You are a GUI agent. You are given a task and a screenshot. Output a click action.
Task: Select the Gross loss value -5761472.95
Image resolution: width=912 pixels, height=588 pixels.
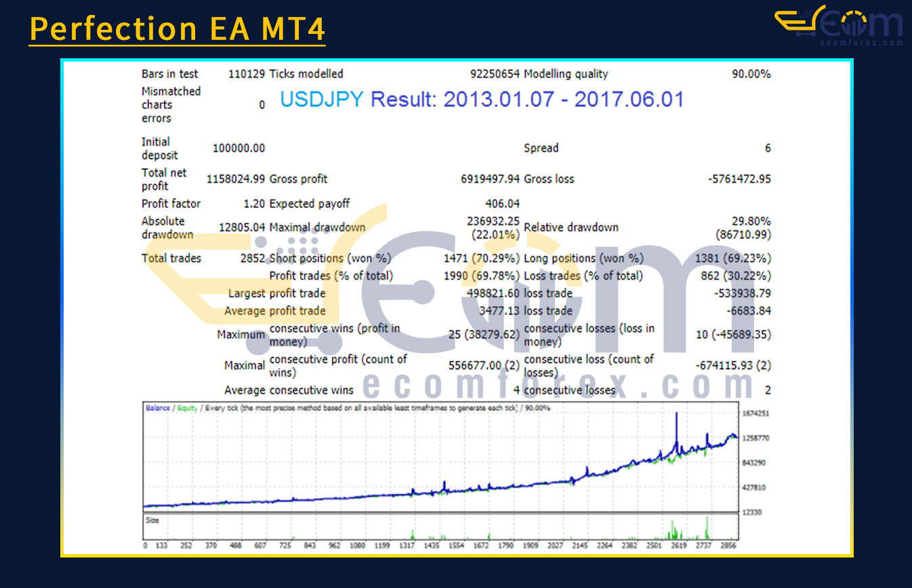pyautogui.click(x=739, y=180)
